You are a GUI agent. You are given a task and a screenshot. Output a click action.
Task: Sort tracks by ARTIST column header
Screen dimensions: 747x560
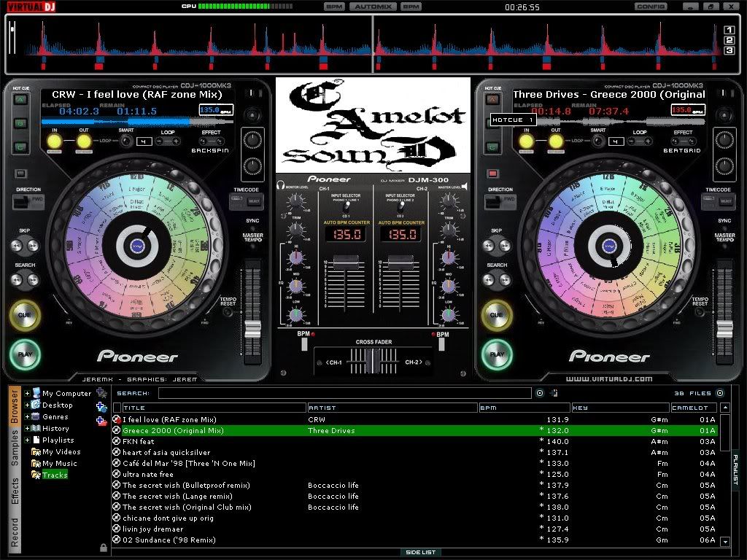pos(392,408)
